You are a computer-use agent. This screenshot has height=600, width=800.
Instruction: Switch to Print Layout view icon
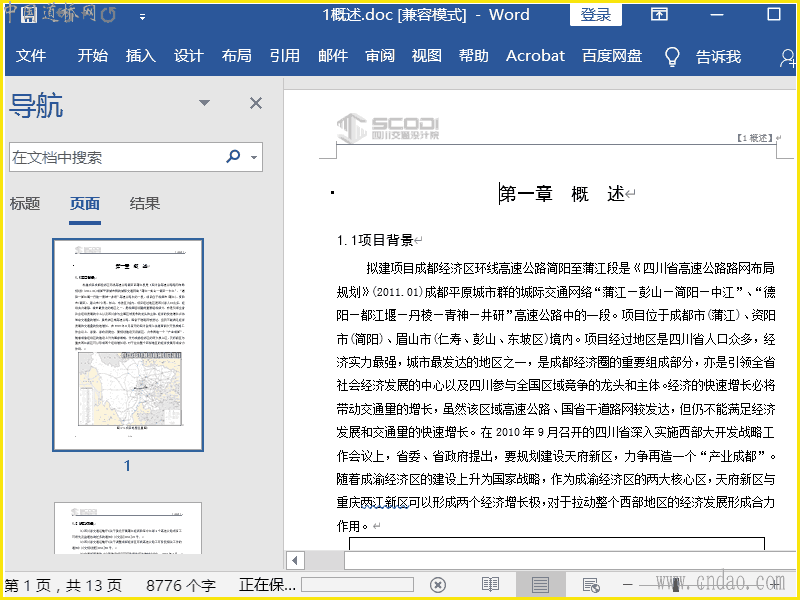[540, 585]
